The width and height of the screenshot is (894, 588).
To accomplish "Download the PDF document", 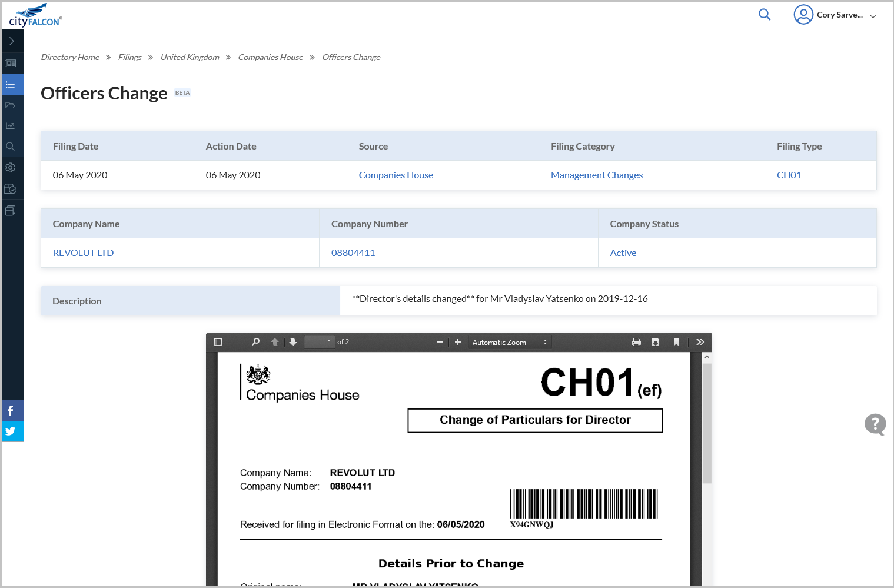I will click(656, 342).
